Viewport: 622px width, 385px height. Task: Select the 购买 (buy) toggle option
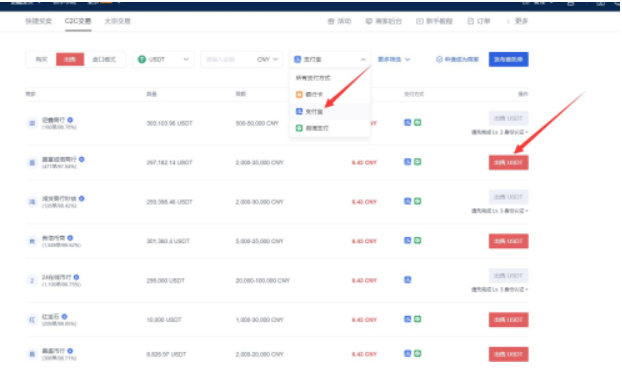[41, 59]
